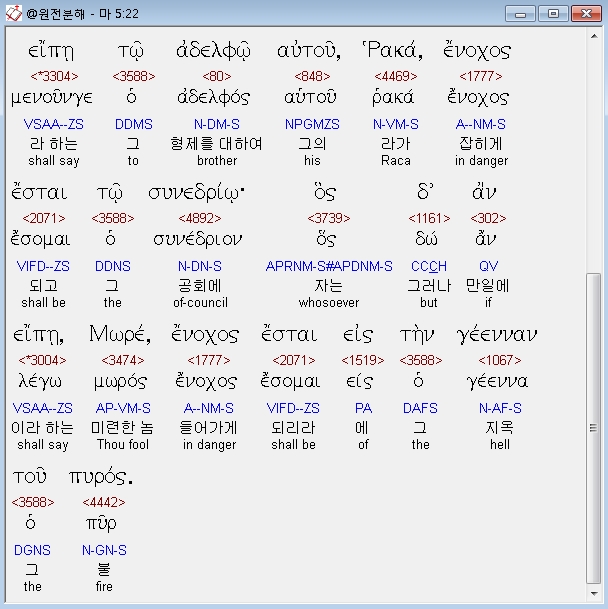Click the Greek word Ῥακά

coord(392,50)
